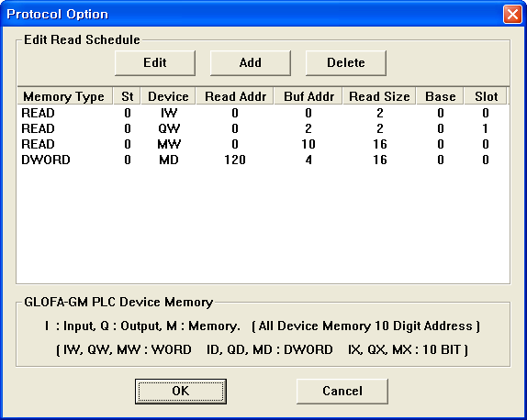The image size is (527, 420).
Task: Click buffer address 10 in MW row
Action: click(308, 144)
